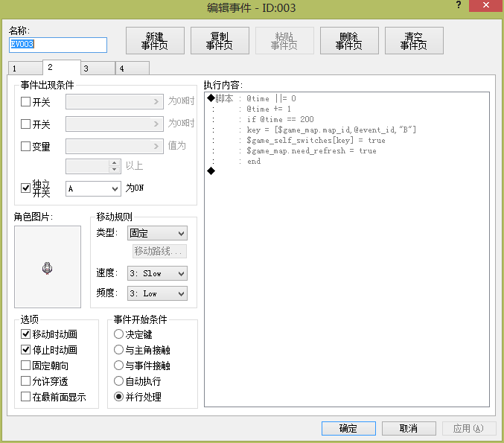Select 与事件接触 trigger
This screenshot has width=504, height=443.
pos(118,366)
